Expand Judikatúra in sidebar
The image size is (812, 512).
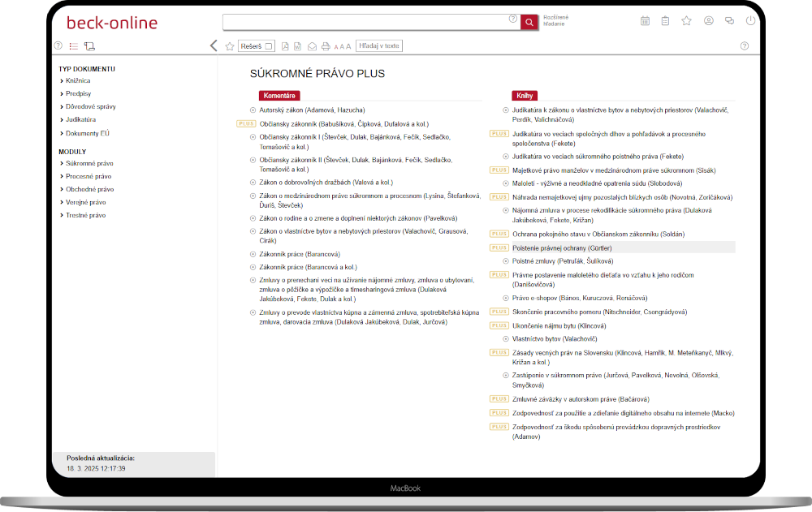point(80,119)
